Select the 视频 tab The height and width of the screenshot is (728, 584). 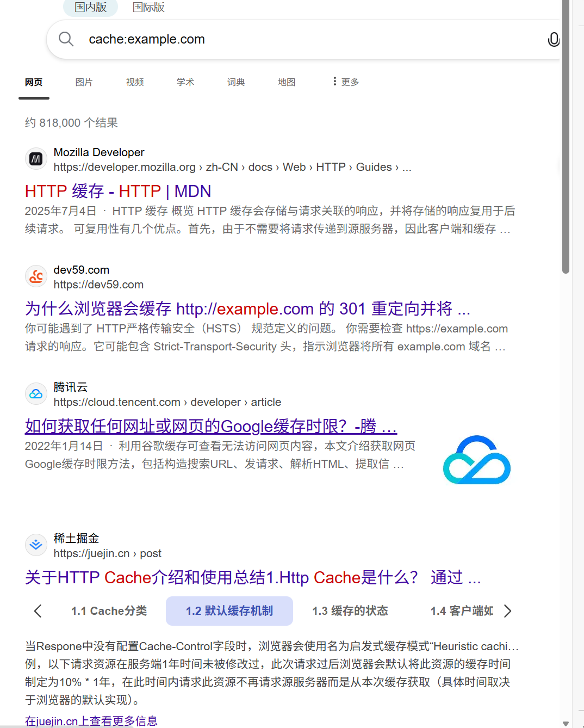pos(135,82)
